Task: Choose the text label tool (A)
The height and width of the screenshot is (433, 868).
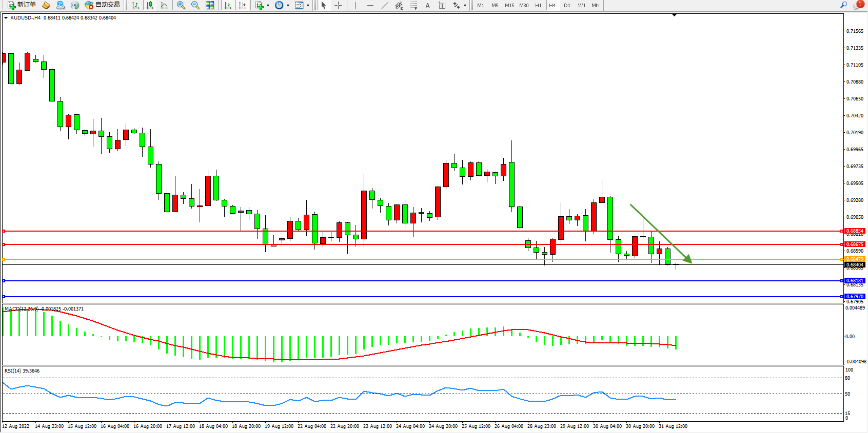Action: 427,5
